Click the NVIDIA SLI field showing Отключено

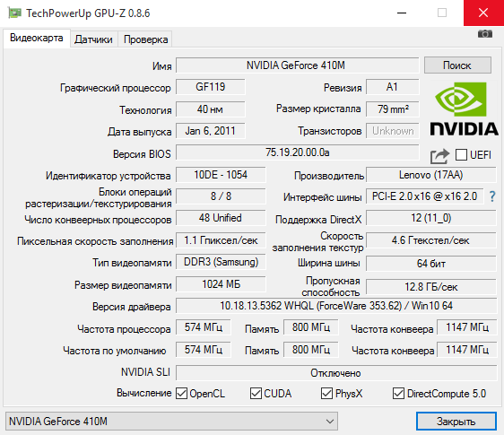coord(336,373)
